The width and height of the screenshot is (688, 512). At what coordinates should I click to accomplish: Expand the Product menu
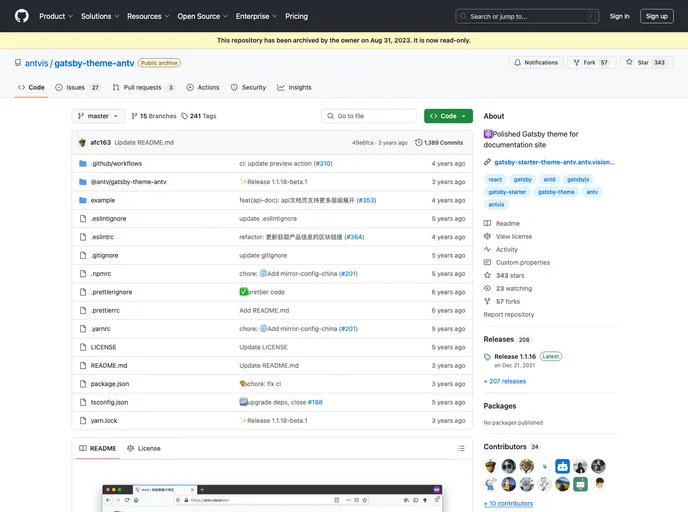[x=55, y=16]
